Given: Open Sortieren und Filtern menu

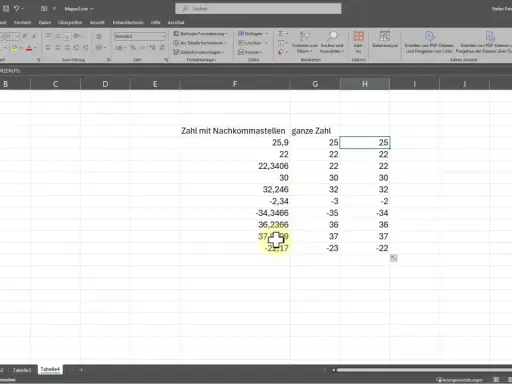Looking at the screenshot, I should (x=304, y=42).
